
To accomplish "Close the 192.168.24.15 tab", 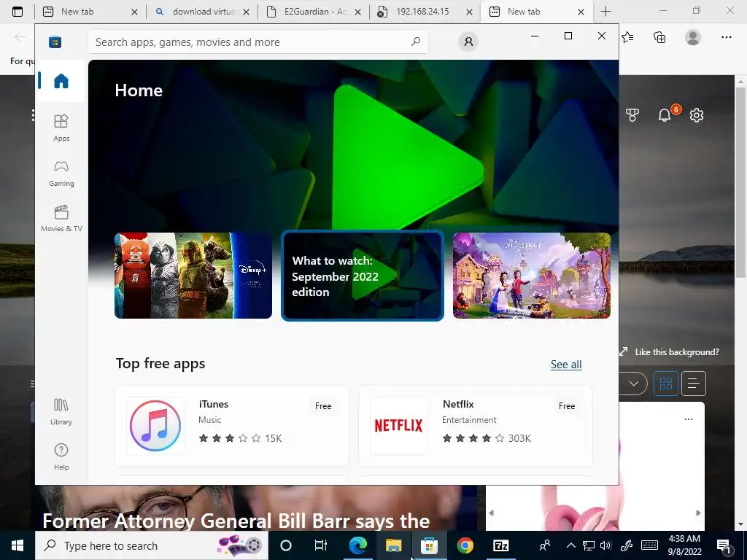I will click(469, 12).
